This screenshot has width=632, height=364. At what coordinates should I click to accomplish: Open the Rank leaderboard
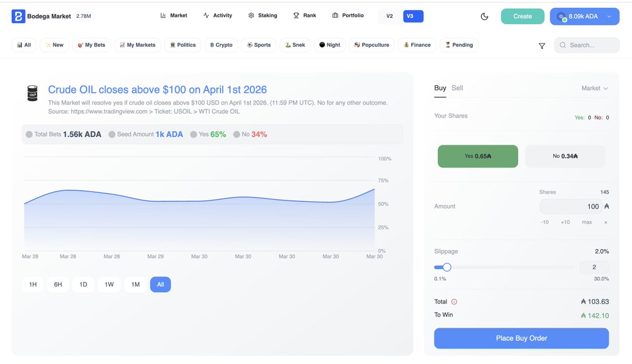[x=305, y=15]
